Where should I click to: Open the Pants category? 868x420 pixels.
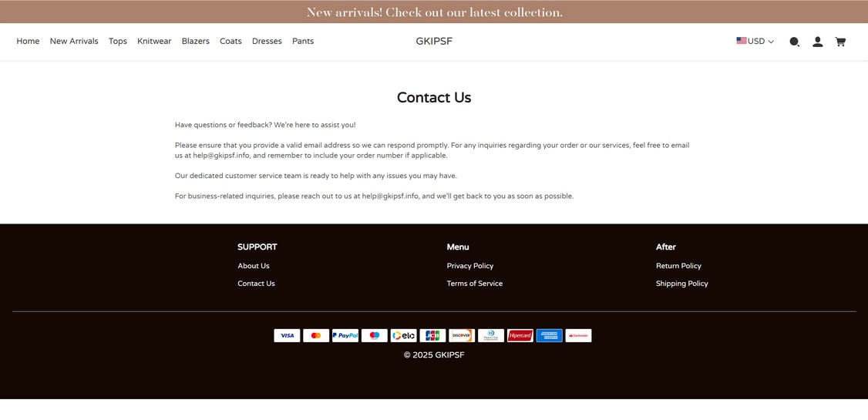point(303,41)
